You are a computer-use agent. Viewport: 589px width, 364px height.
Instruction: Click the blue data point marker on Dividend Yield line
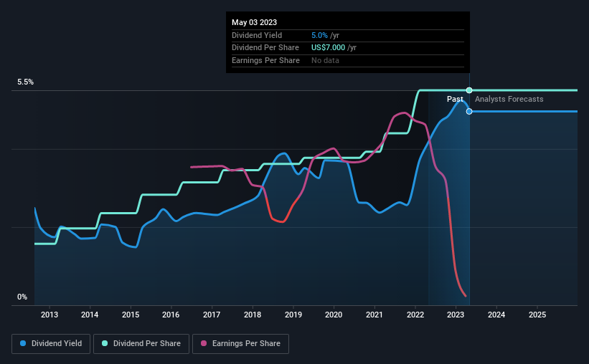[469, 112]
